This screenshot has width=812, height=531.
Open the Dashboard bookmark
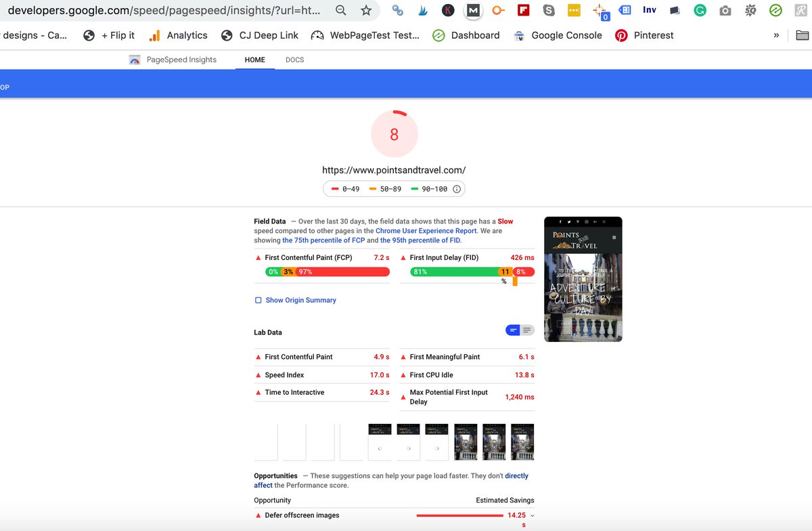466,35
